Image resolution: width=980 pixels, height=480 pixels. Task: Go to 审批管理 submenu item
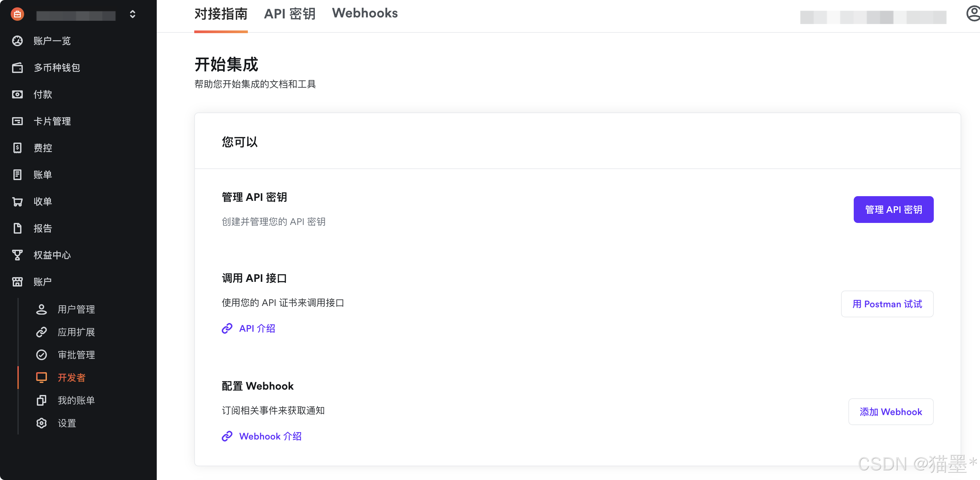tap(76, 355)
